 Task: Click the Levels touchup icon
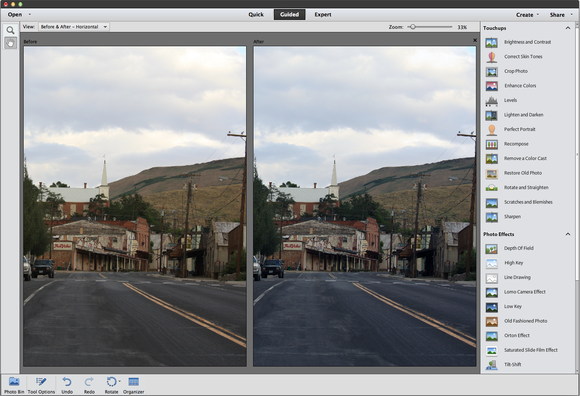[x=492, y=100]
